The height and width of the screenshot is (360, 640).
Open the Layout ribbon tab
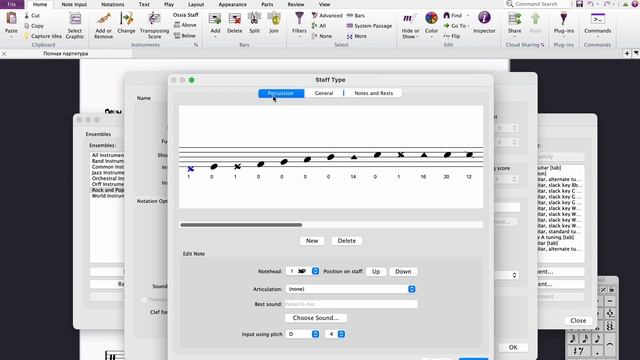click(196, 4)
